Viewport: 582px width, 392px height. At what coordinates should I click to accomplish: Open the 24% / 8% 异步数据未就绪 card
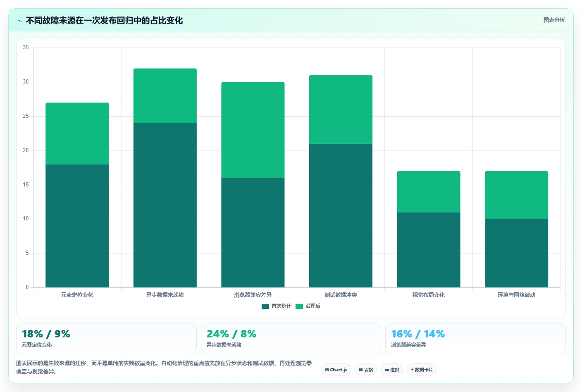[x=291, y=338]
